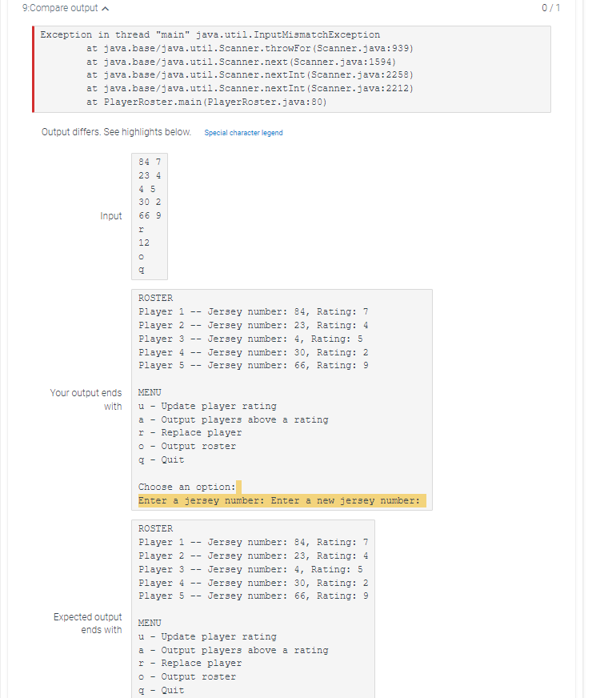Click highlighted 'Enter a jersey number' line
The image size is (616, 698).
282,501
